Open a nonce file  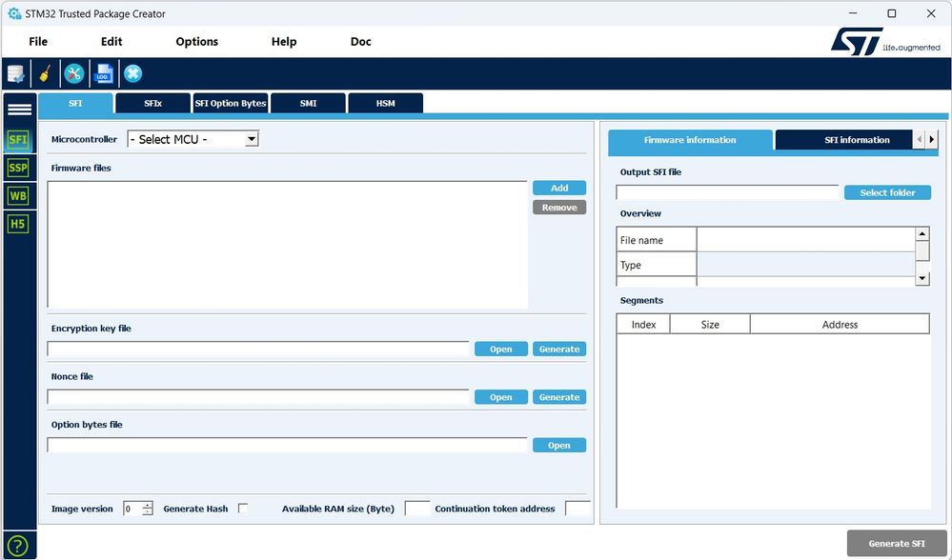coord(501,397)
